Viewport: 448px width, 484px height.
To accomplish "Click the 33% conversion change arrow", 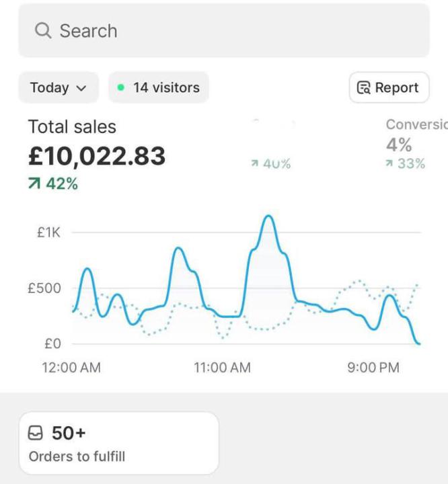I will click(x=390, y=163).
